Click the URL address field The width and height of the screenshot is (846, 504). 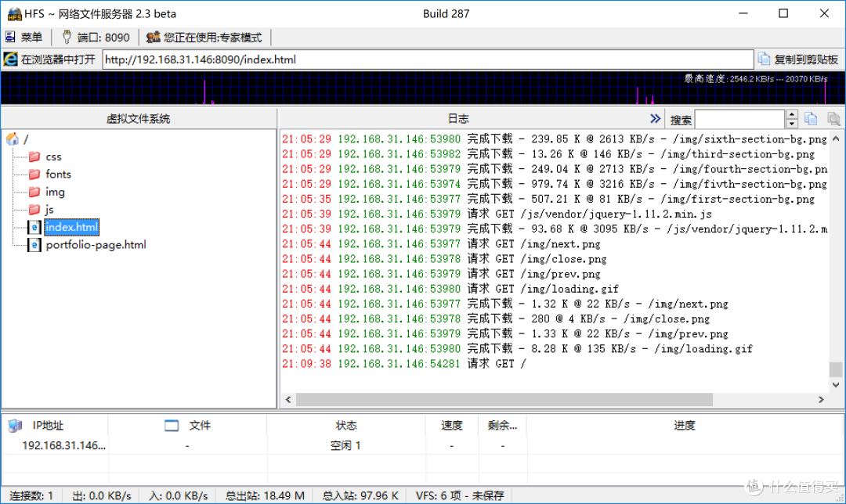point(428,59)
